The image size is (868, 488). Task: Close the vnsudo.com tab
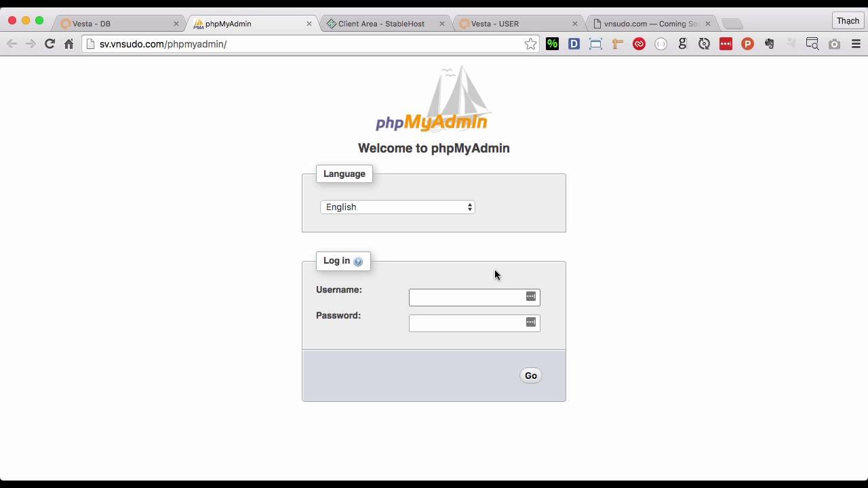[708, 24]
